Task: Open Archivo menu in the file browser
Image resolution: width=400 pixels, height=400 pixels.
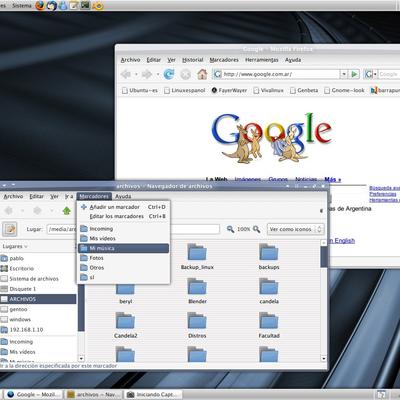Action: (x=13, y=196)
